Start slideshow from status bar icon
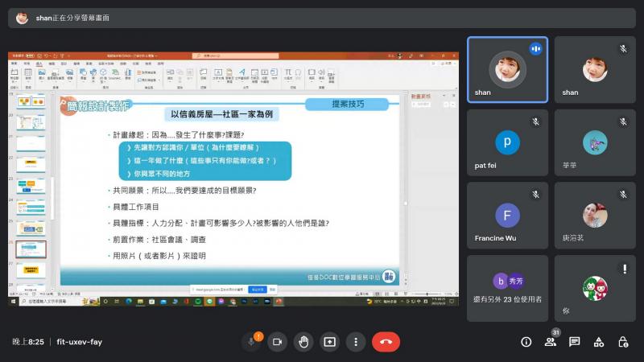 click(405, 294)
